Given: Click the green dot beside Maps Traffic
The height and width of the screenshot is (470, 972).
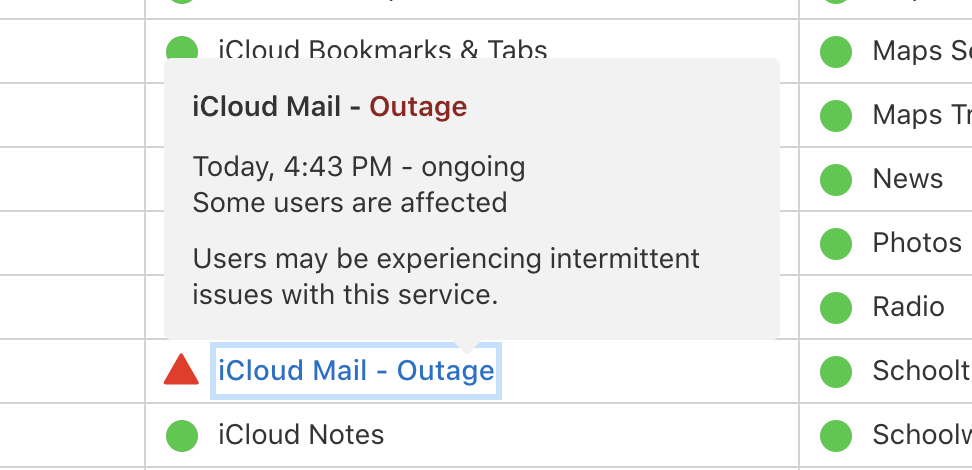Looking at the screenshot, I should [x=835, y=115].
